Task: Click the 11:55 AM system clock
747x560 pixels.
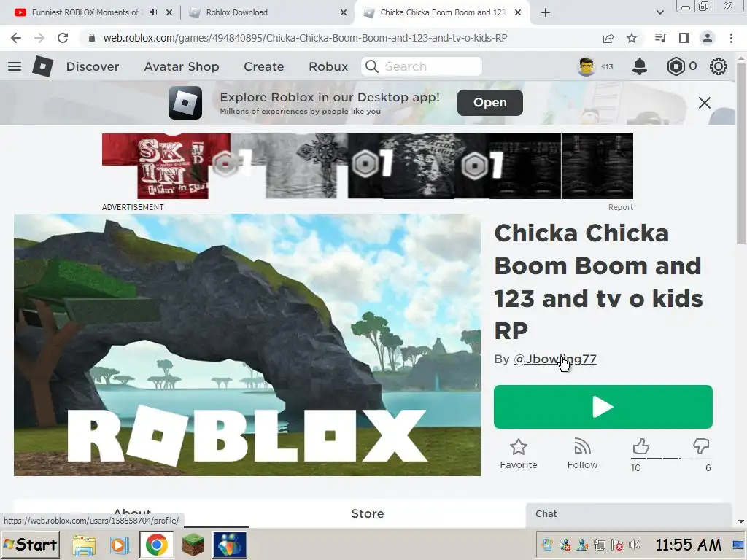Action: pyautogui.click(x=689, y=545)
